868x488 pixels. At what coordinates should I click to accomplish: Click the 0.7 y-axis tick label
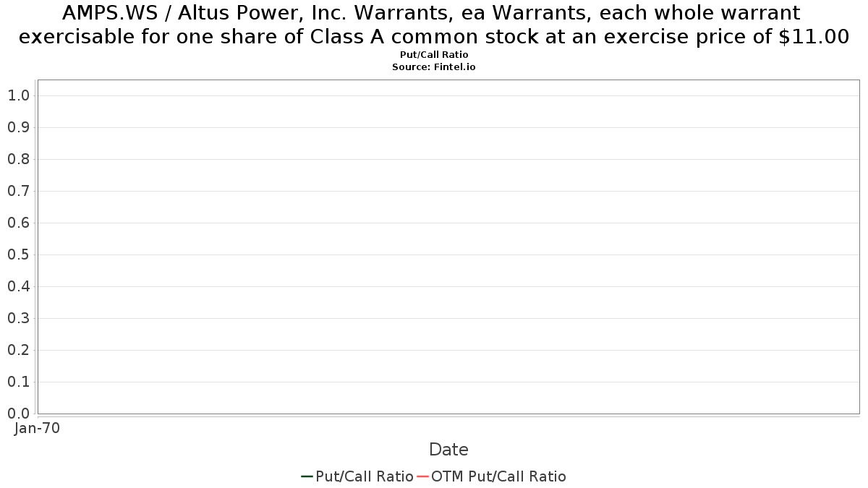18,191
